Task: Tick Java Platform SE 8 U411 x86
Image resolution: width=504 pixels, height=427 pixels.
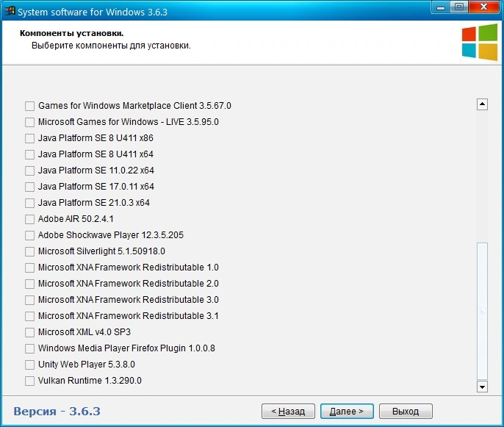Action: [29, 138]
